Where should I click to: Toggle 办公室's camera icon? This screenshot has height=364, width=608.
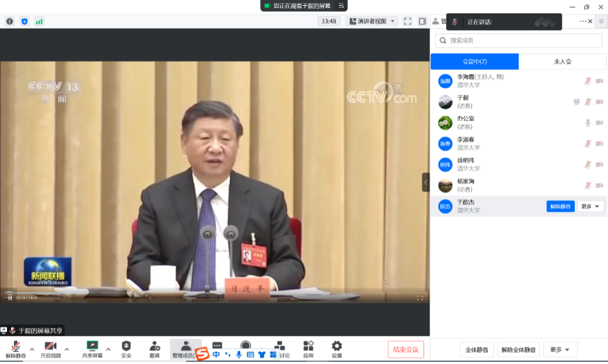pos(599,123)
